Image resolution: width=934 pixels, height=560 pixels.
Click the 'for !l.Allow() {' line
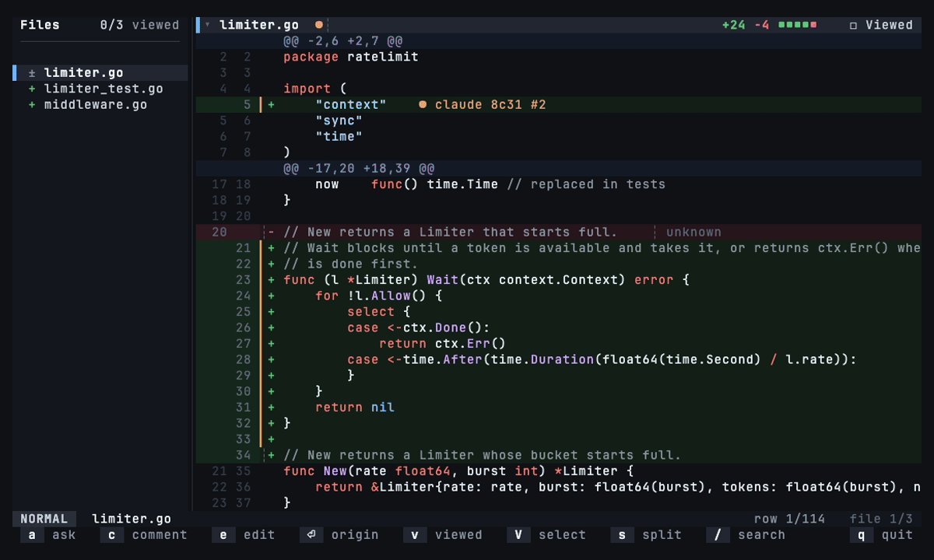(x=559, y=296)
